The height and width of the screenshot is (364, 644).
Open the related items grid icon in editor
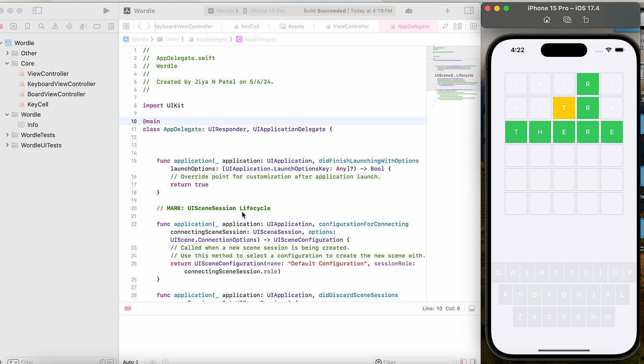click(x=126, y=26)
